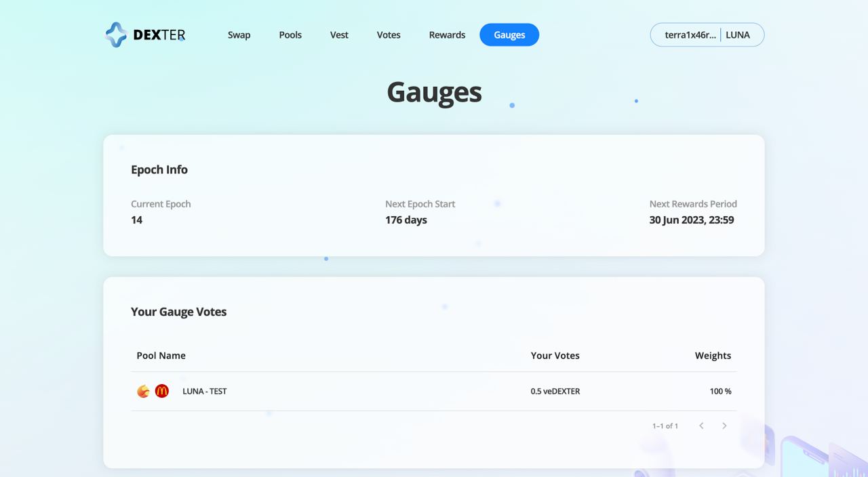Select the LUNA - TEST pool name
The image size is (868, 477).
coord(205,391)
